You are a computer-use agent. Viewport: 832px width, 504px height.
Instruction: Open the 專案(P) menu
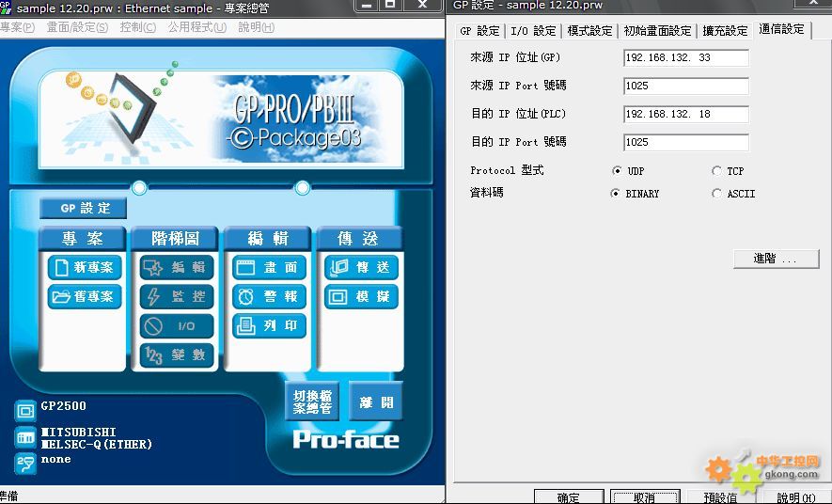pyautogui.click(x=18, y=27)
